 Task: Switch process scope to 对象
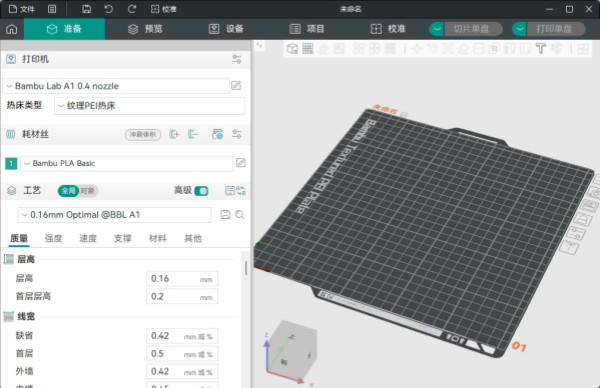coord(88,191)
